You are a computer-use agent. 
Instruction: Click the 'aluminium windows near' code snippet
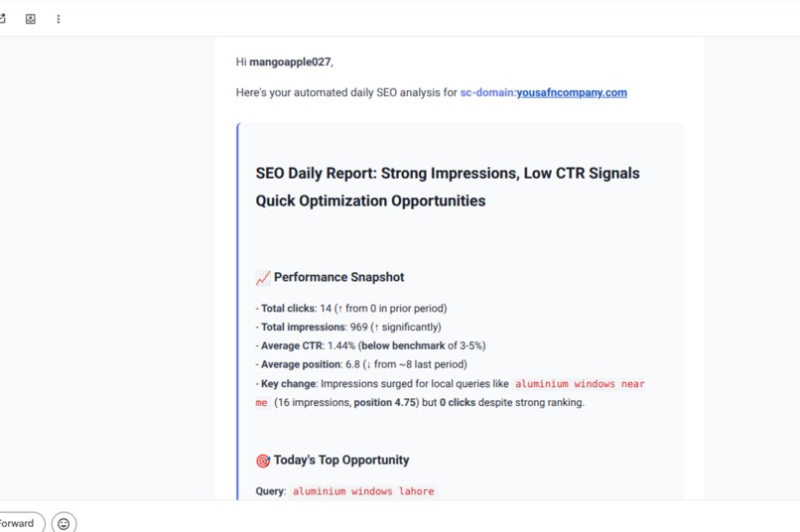coord(580,383)
